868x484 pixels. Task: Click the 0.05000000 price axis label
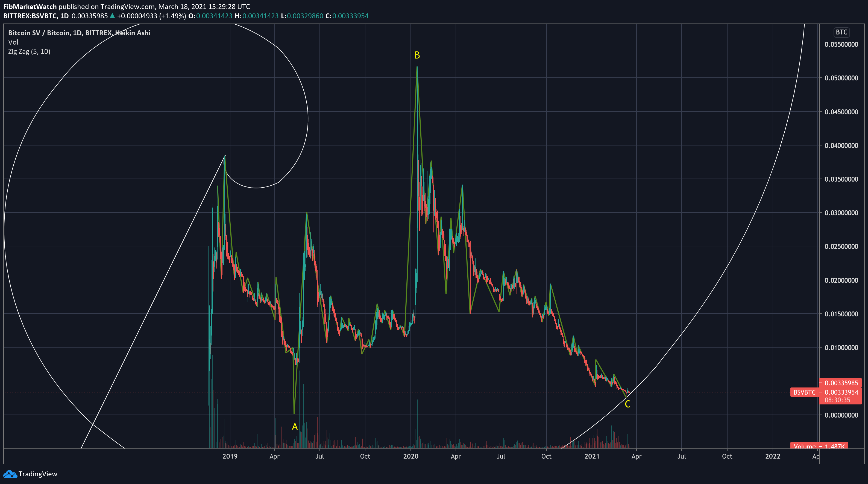click(841, 78)
